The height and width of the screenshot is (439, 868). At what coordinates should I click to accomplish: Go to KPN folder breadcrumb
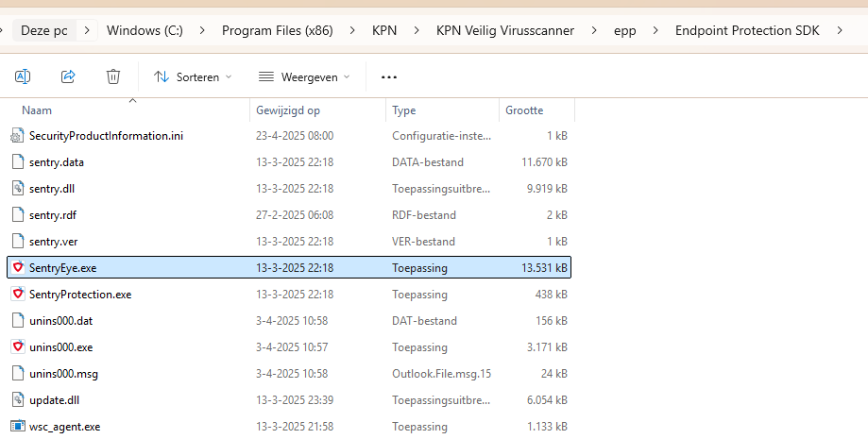384,30
